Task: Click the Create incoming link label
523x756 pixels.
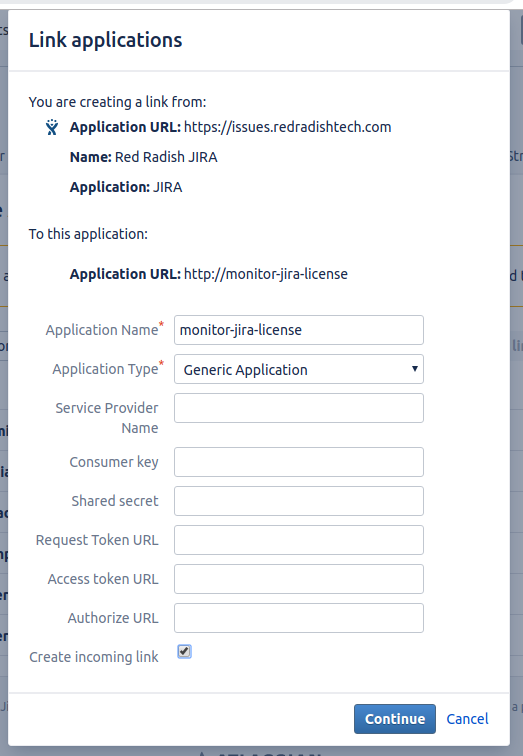Action: coord(94,657)
